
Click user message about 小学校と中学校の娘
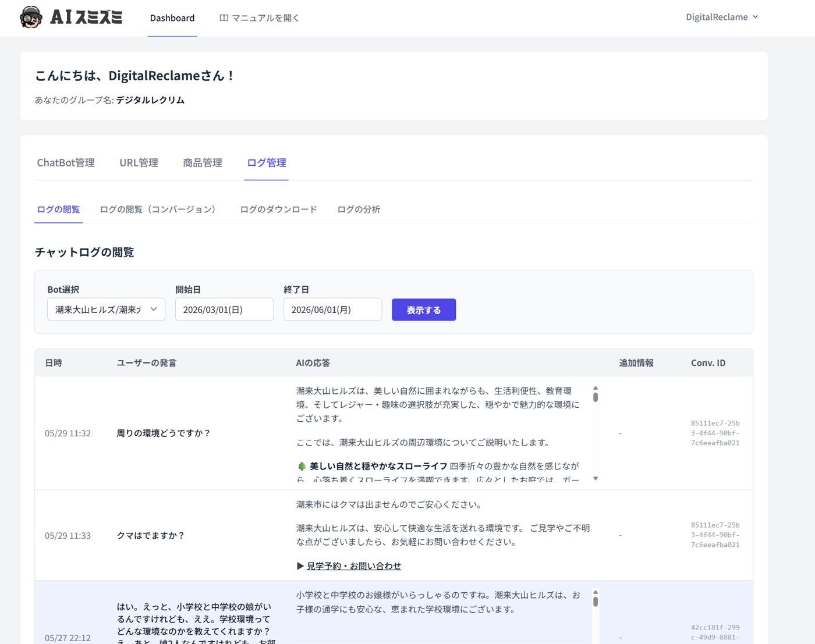[196, 622]
